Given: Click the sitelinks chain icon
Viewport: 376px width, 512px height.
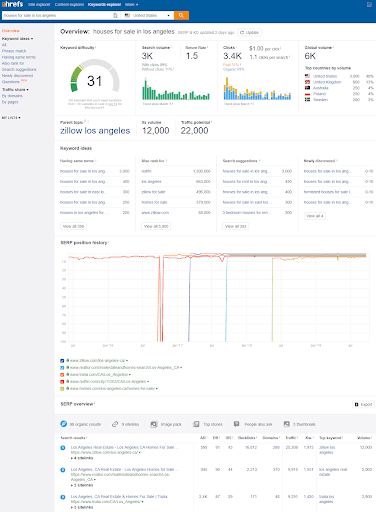Looking at the screenshot, I should pos(115,424).
